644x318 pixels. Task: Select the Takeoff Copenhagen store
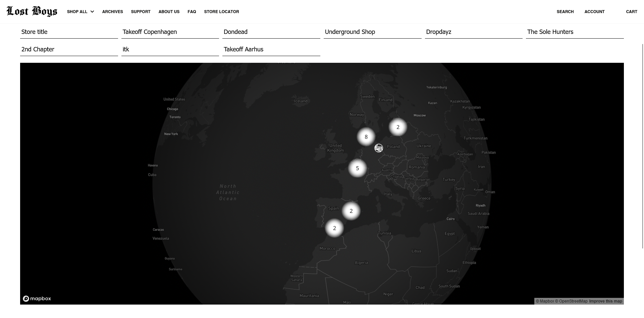coord(170,32)
